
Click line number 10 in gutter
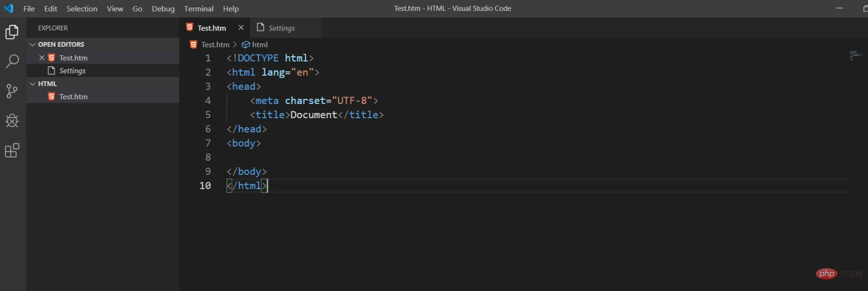tap(205, 185)
